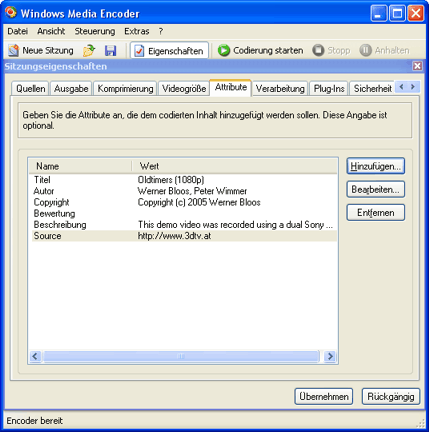
Task: Open the ? help menu
Action: click(x=161, y=31)
